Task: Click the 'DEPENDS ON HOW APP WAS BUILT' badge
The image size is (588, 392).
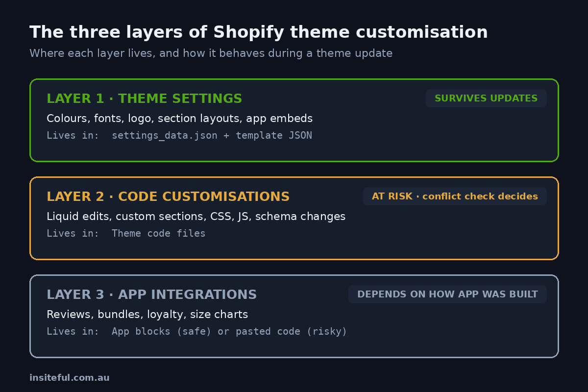Action: point(447,294)
